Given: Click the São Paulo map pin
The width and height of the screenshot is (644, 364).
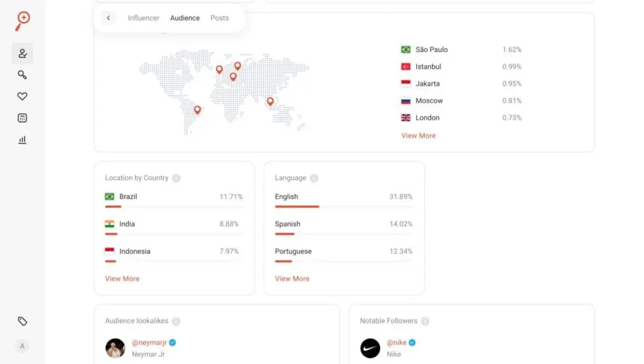Looking at the screenshot, I should 197,110.
